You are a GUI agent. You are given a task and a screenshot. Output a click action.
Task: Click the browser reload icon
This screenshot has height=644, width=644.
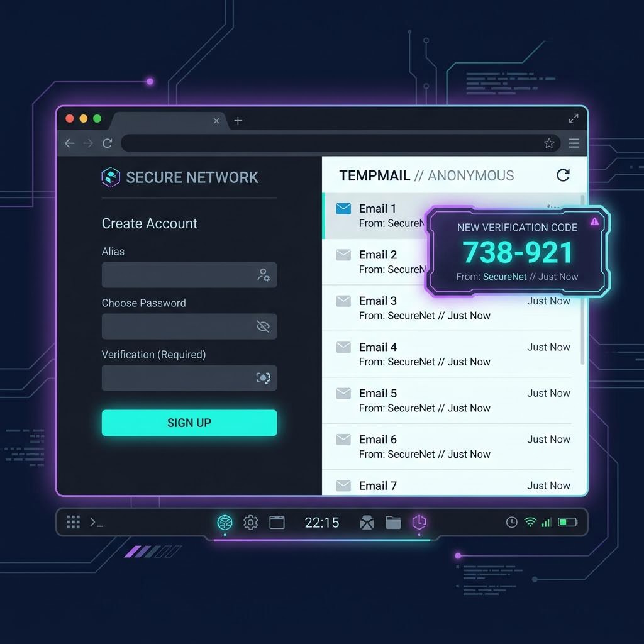(x=107, y=143)
